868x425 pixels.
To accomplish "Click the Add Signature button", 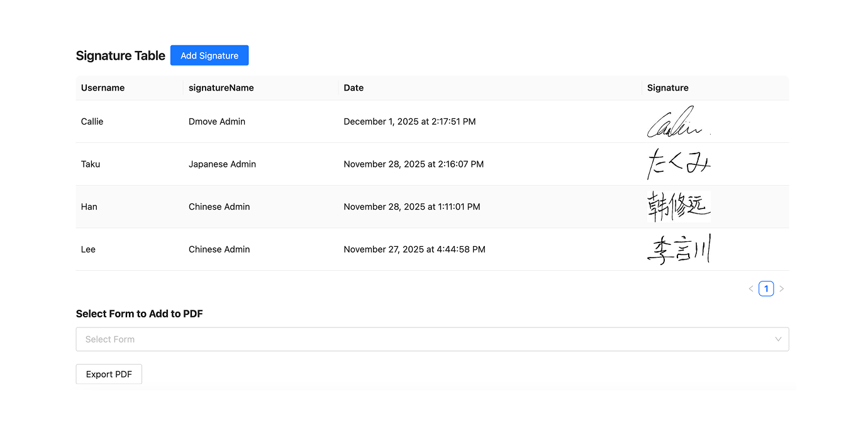I will [209, 55].
